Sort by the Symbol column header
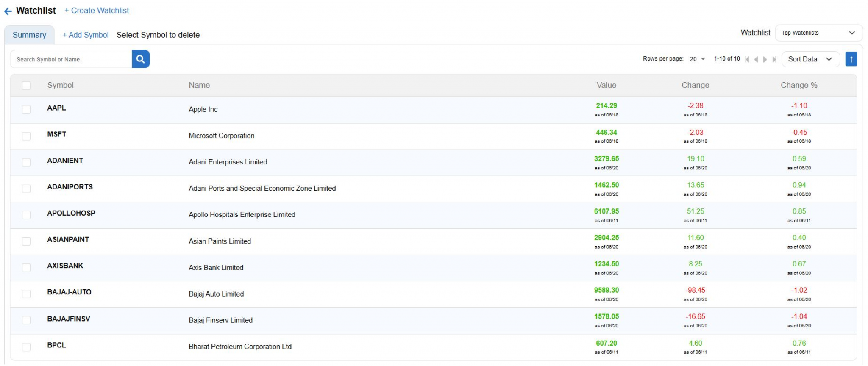The image size is (868, 366). click(60, 85)
